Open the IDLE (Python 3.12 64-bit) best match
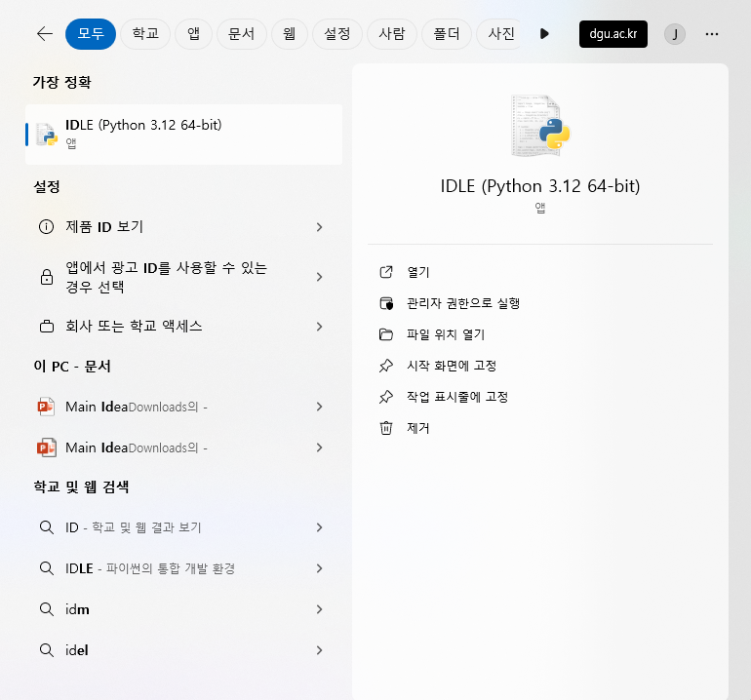This screenshot has height=700, width=751. pos(184,135)
